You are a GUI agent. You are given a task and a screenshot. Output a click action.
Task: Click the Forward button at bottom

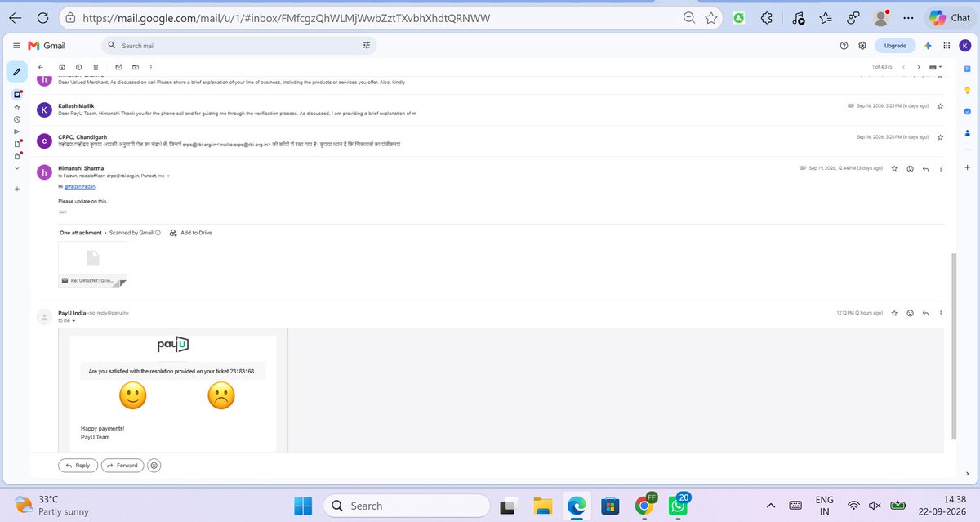click(x=122, y=465)
